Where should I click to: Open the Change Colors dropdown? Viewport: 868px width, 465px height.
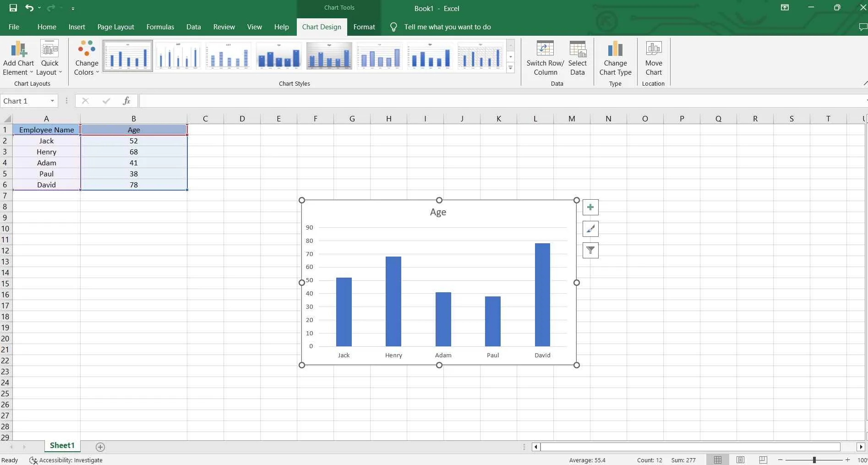tap(86, 58)
